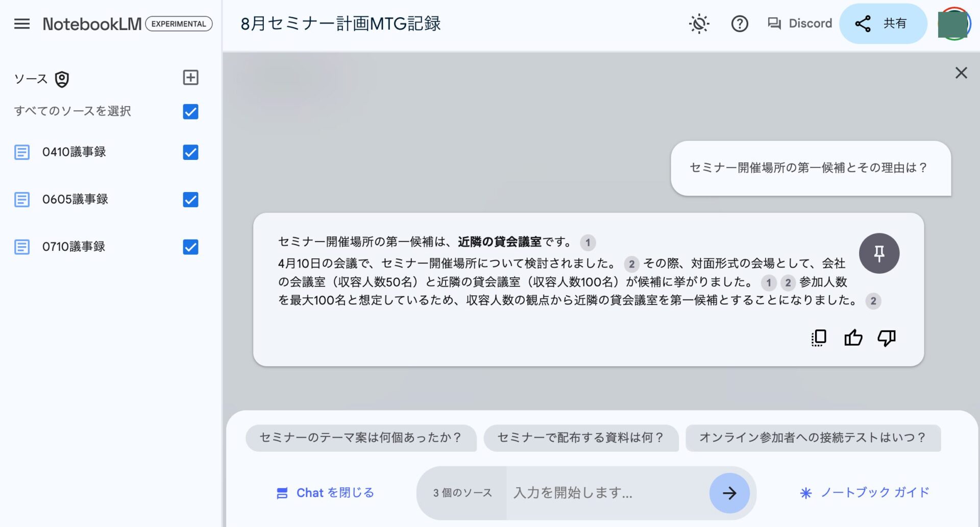Select the suggested question about seminar themes
980x527 pixels.
(x=360, y=438)
